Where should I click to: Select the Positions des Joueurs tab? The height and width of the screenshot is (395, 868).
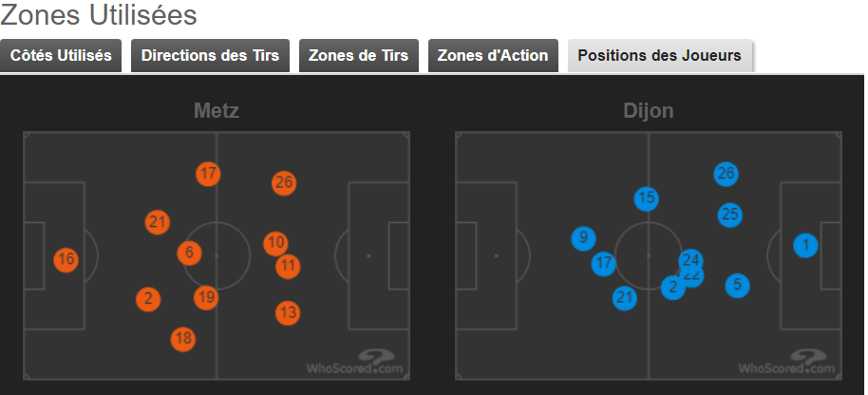(659, 55)
